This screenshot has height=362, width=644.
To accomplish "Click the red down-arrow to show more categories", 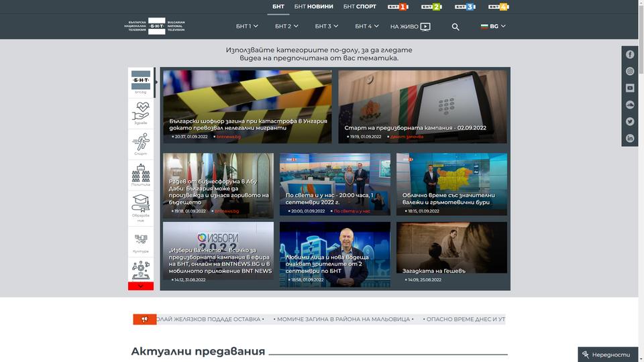I will tap(141, 286).
